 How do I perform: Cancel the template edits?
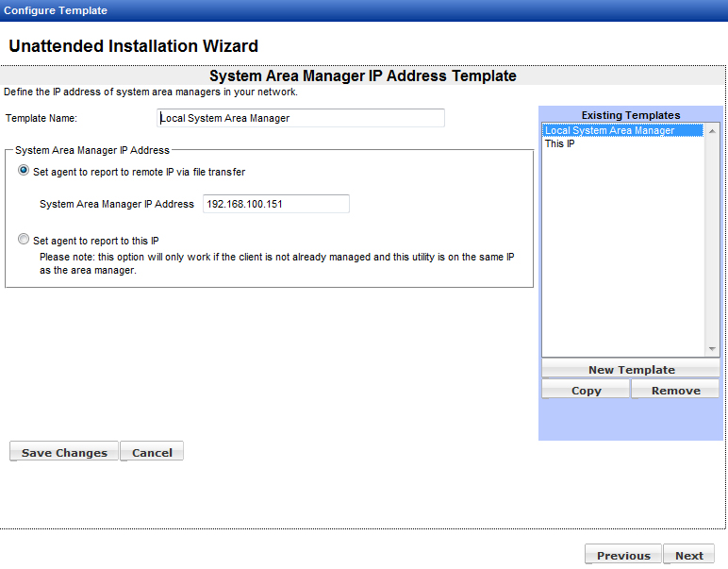(x=152, y=453)
